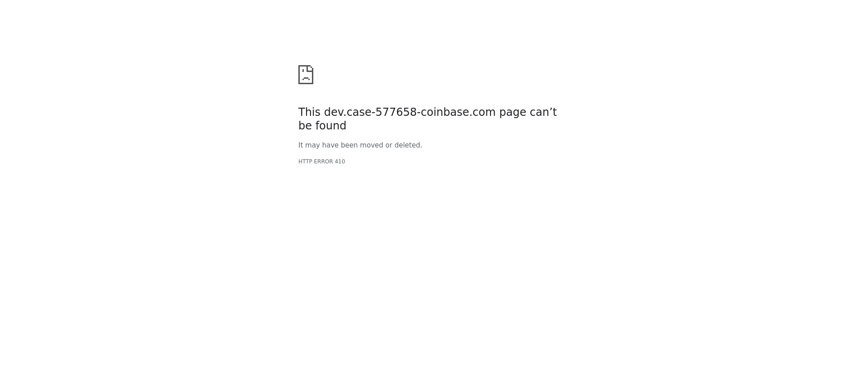Click the word "This" starting the heading
Screen dimensions: 868x367
pyautogui.click(x=309, y=112)
